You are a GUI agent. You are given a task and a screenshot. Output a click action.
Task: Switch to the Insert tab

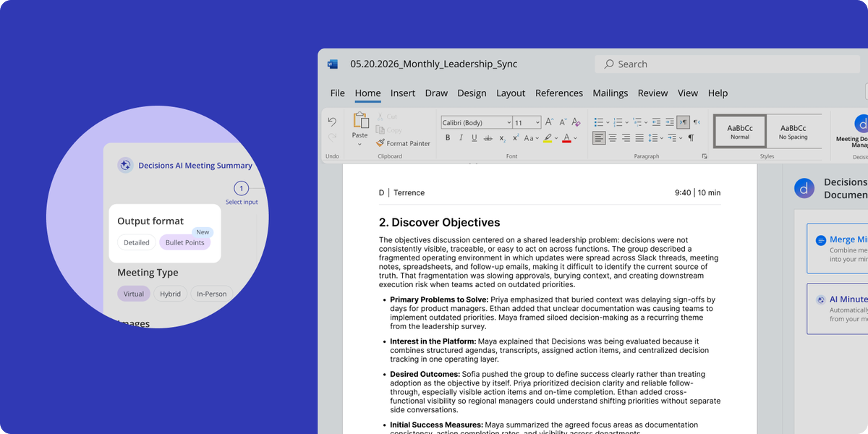[403, 93]
